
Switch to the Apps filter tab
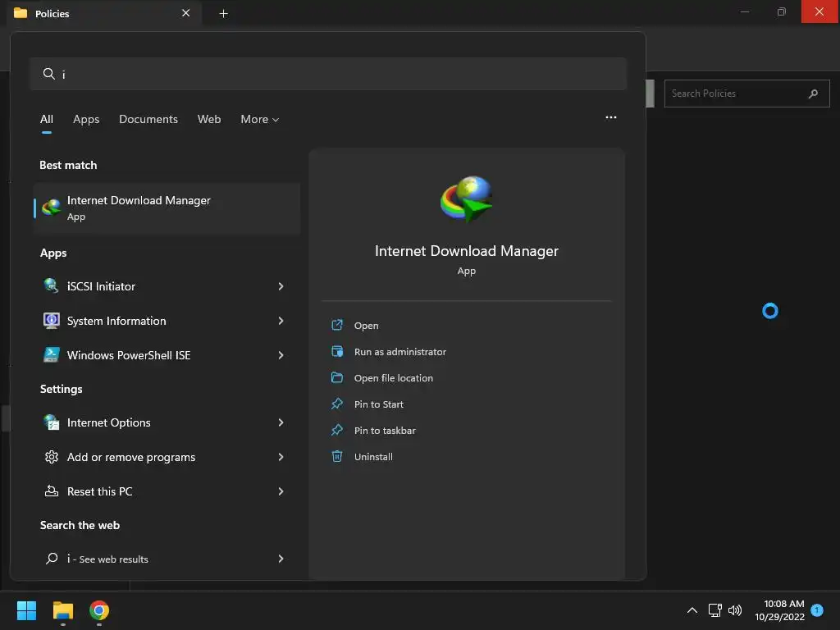pos(86,119)
